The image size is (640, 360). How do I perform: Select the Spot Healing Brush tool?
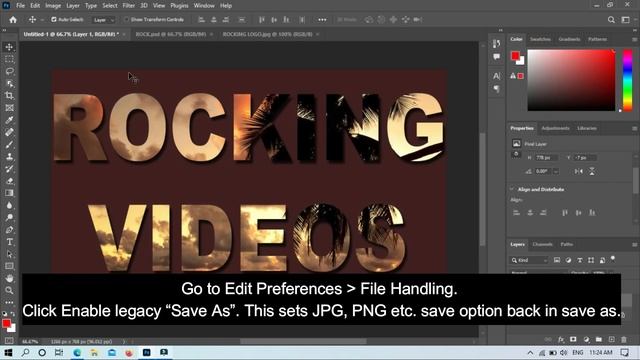coord(9,132)
